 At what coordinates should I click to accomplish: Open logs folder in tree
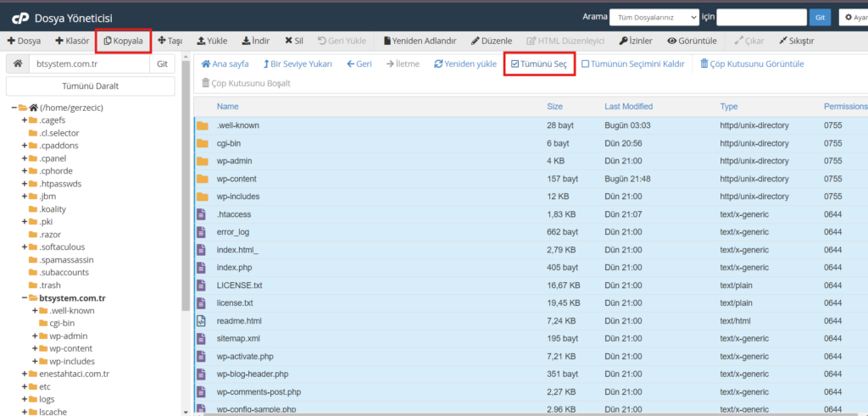47,399
